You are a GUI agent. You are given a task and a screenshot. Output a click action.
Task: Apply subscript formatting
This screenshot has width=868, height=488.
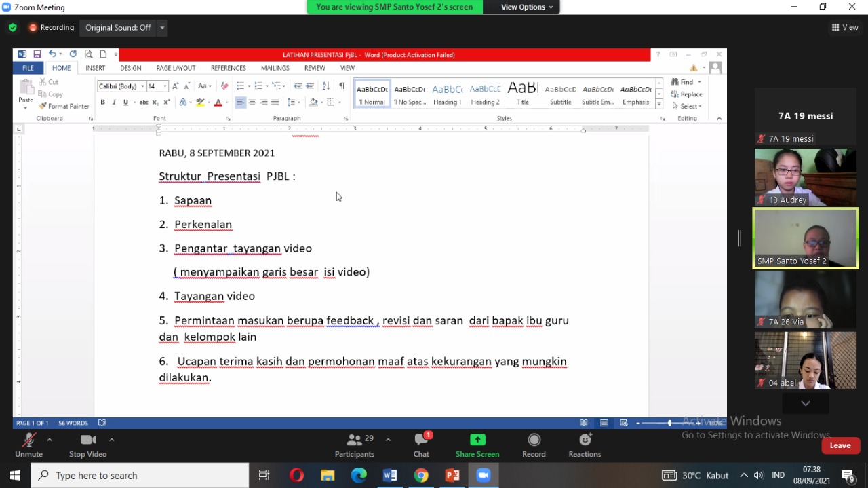155,102
